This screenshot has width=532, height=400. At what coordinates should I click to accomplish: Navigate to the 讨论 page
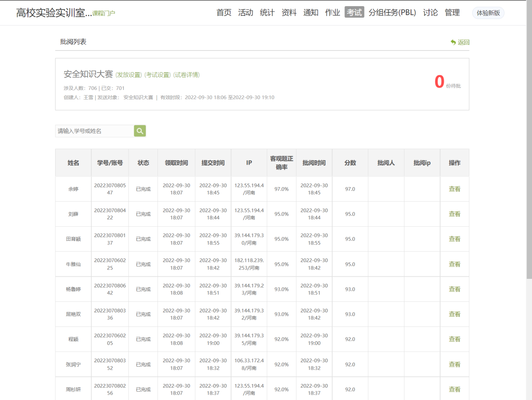click(430, 13)
